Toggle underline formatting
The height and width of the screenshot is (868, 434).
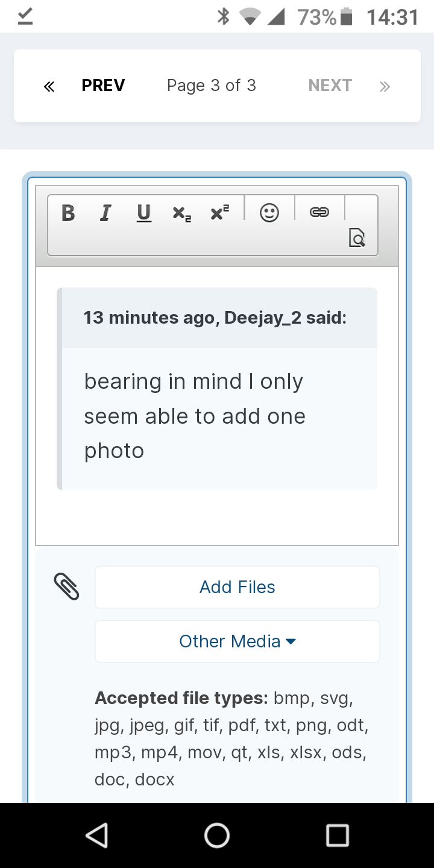(x=143, y=213)
